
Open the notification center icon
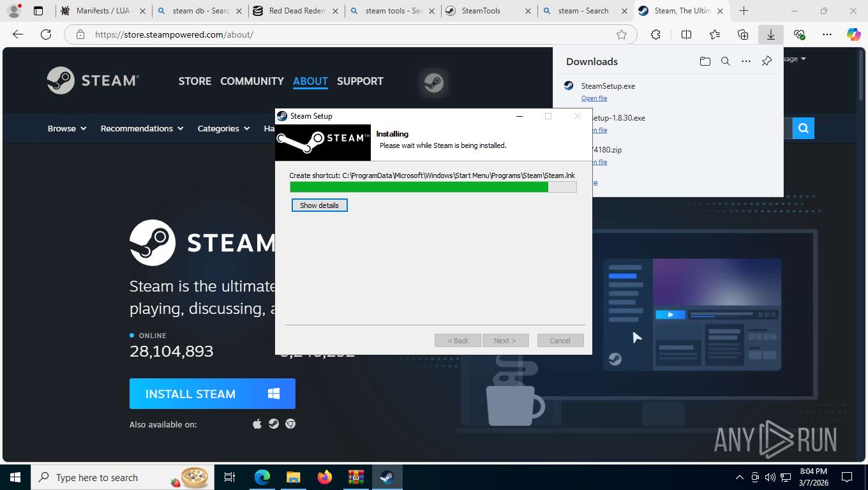(847, 477)
